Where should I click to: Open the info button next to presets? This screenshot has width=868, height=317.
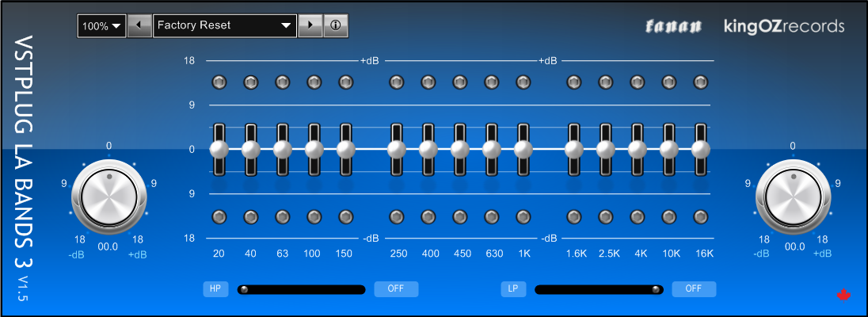(336, 25)
